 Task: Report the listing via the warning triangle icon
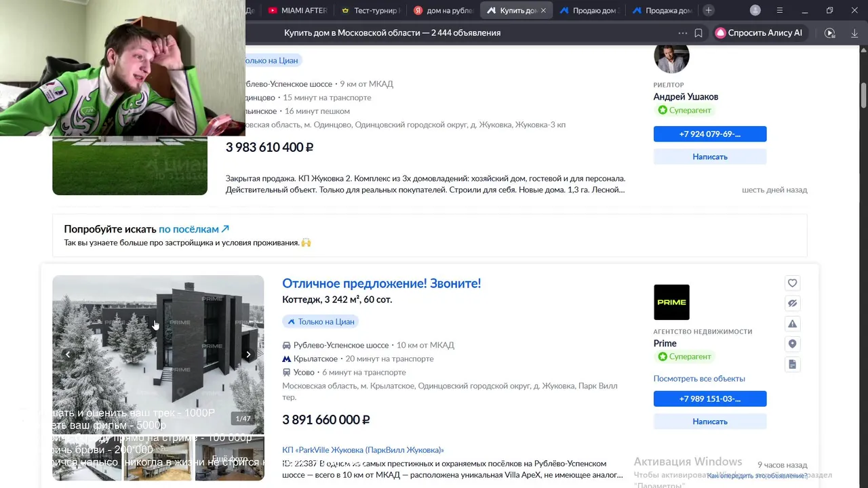(x=792, y=324)
